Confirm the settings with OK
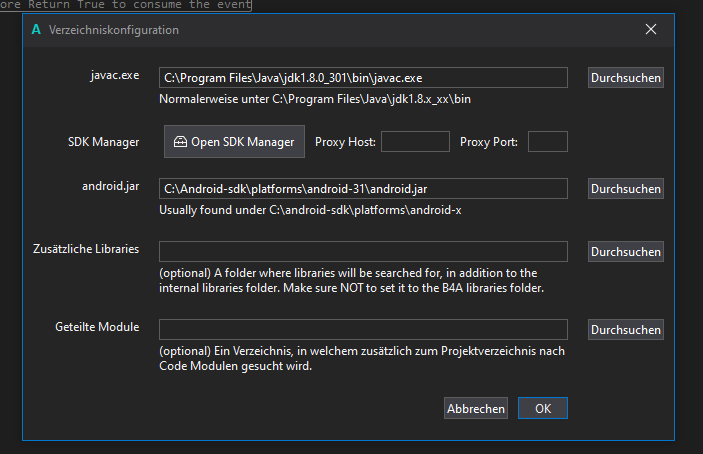The width and height of the screenshot is (703, 454). tap(543, 408)
